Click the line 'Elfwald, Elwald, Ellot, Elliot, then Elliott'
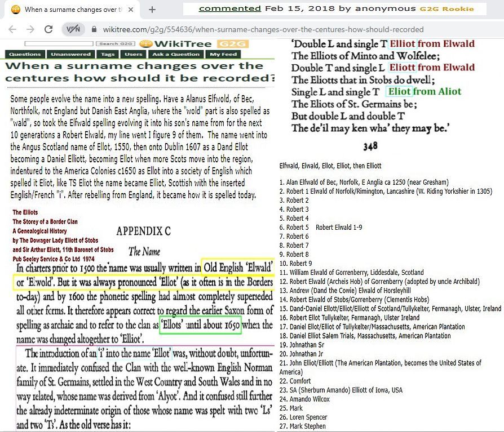The width and height of the screenshot is (504, 432). click(x=330, y=166)
